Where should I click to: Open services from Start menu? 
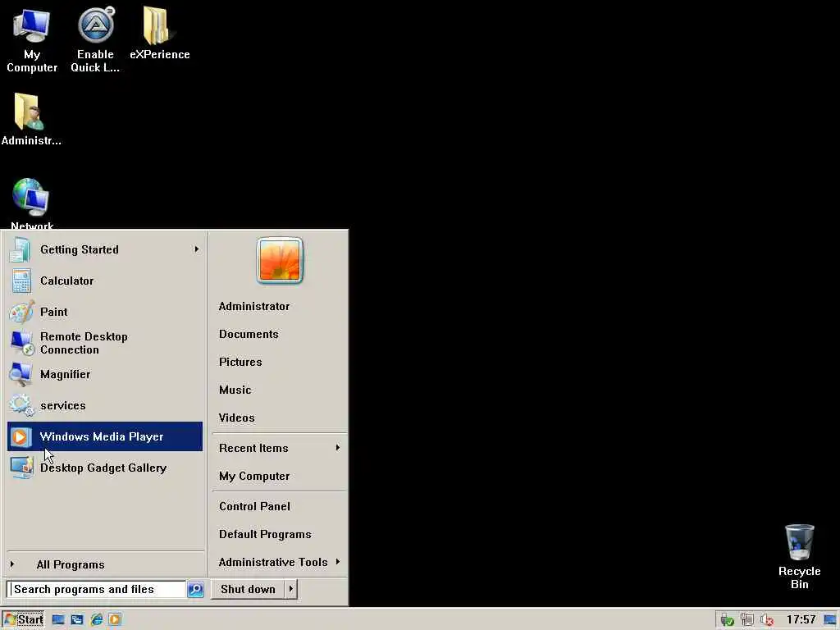pyautogui.click(x=105, y=405)
